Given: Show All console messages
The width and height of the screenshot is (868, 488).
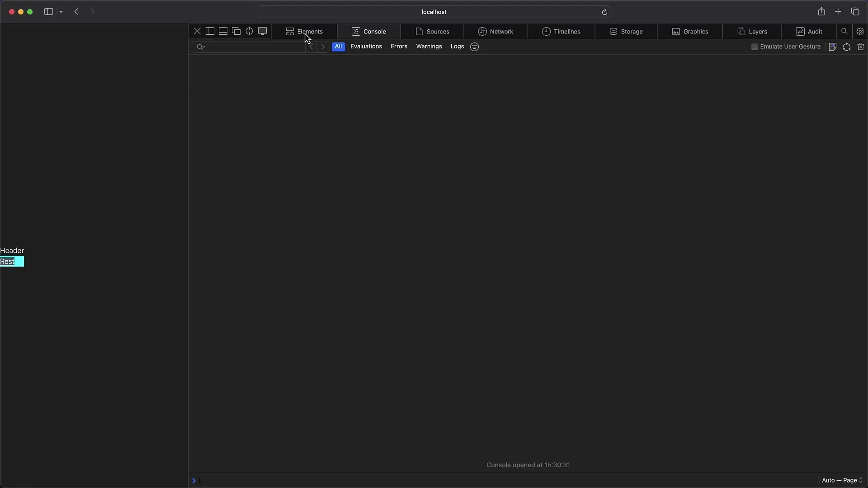Looking at the screenshot, I should click(x=338, y=47).
